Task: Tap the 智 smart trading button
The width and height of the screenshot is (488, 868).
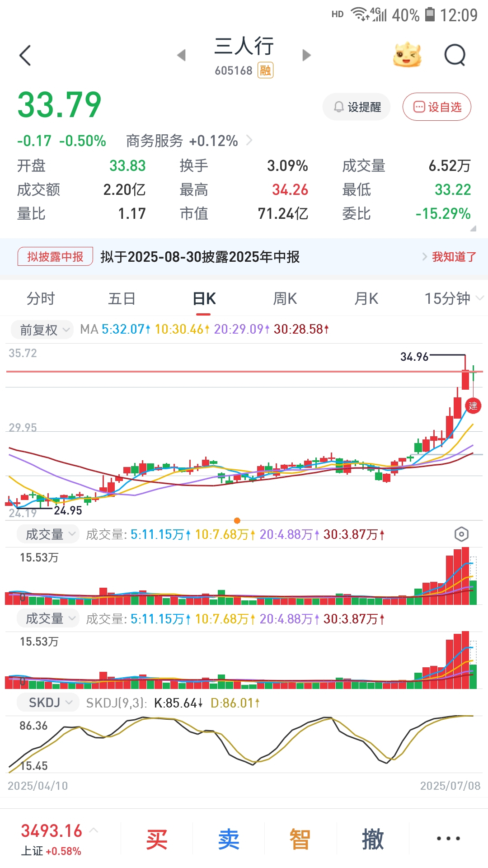Action: pyautogui.click(x=300, y=839)
